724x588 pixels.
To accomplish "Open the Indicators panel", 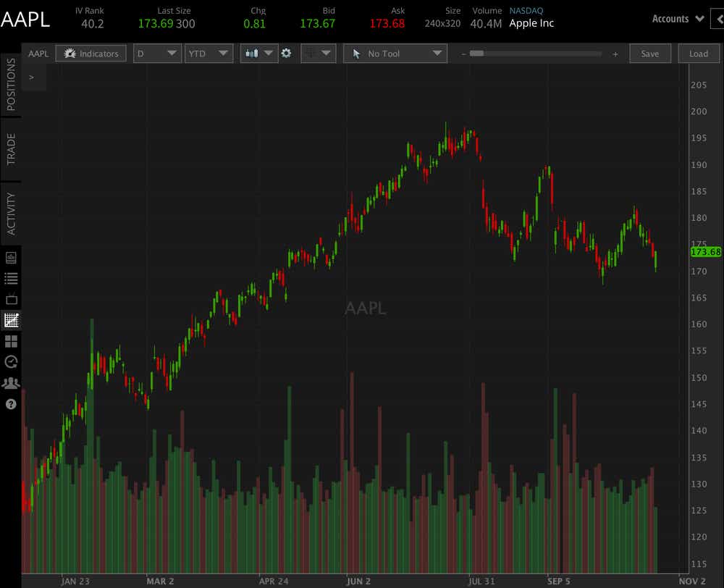I will click(90, 54).
